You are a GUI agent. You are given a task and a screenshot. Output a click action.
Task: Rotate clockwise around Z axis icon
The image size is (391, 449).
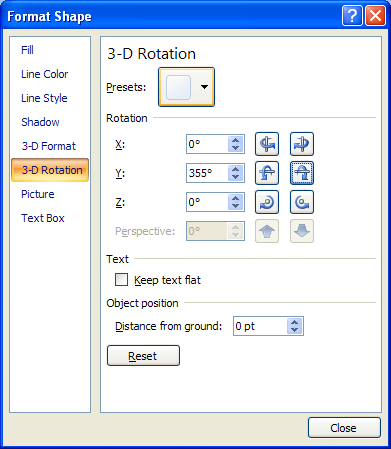coord(267,202)
